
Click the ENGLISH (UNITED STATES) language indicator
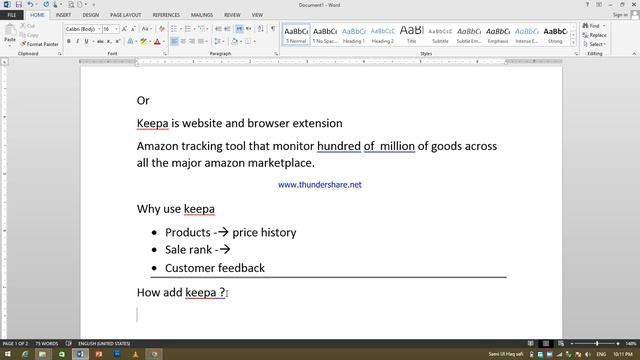[x=104, y=344]
